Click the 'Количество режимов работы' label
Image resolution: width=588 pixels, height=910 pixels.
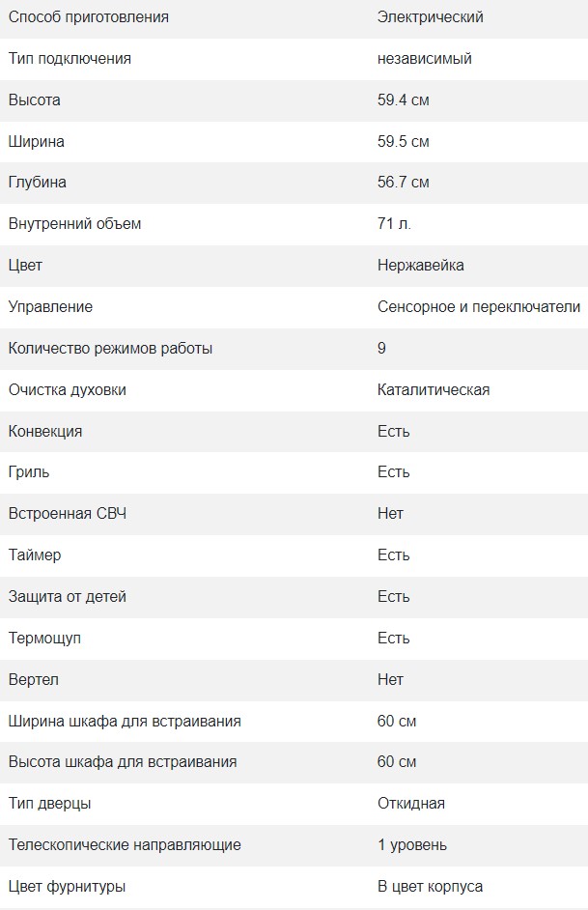(x=110, y=349)
